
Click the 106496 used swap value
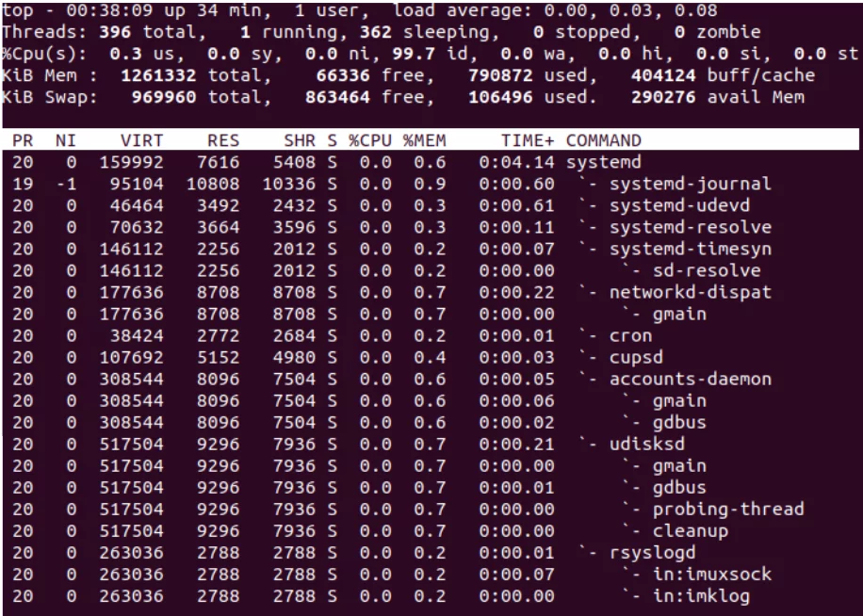click(500, 97)
